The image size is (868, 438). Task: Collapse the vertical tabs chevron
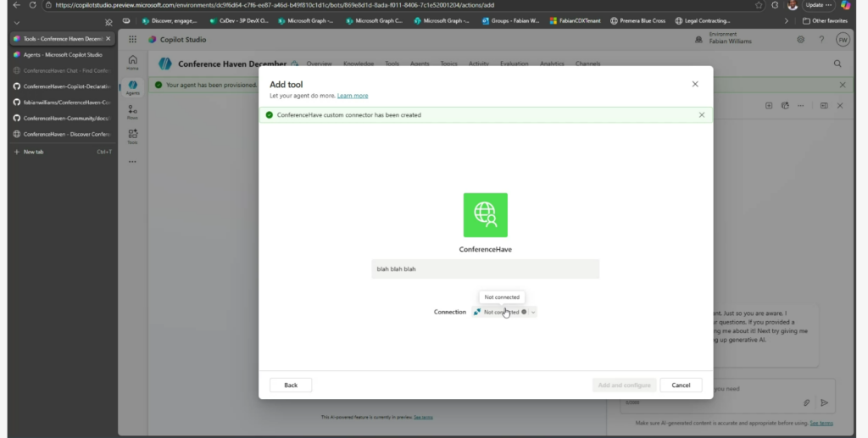pyautogui.click(x=17, y=23)
